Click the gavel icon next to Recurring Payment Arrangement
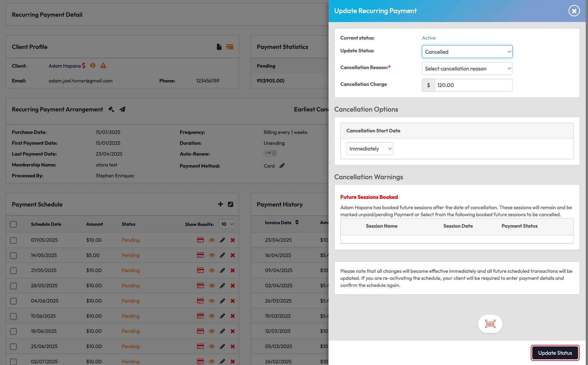Screen dimensions: 588x365 (x=111, y=109)
